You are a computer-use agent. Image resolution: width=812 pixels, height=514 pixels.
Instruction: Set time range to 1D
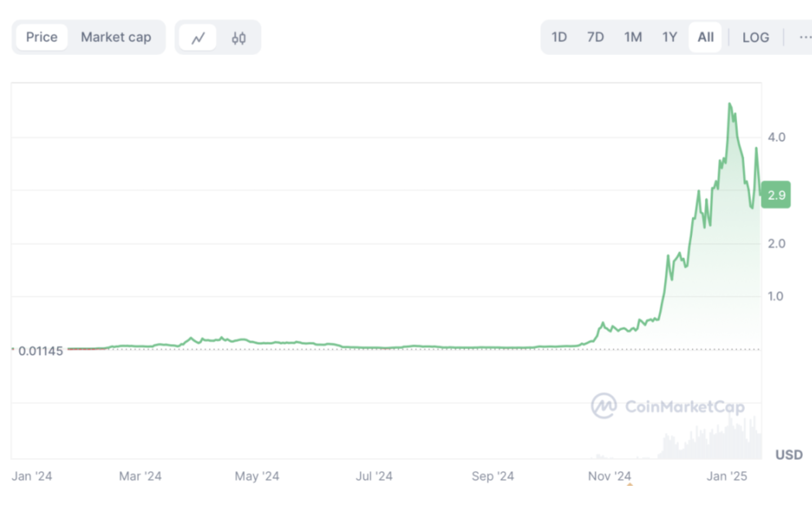pyautogui.click(x=559, y=37)
